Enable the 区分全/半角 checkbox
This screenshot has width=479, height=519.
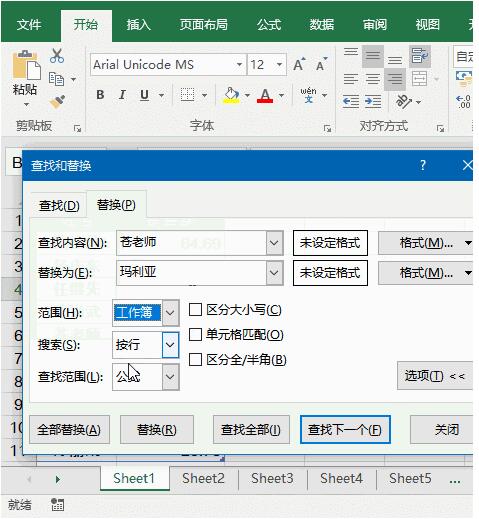click(195, 360)
